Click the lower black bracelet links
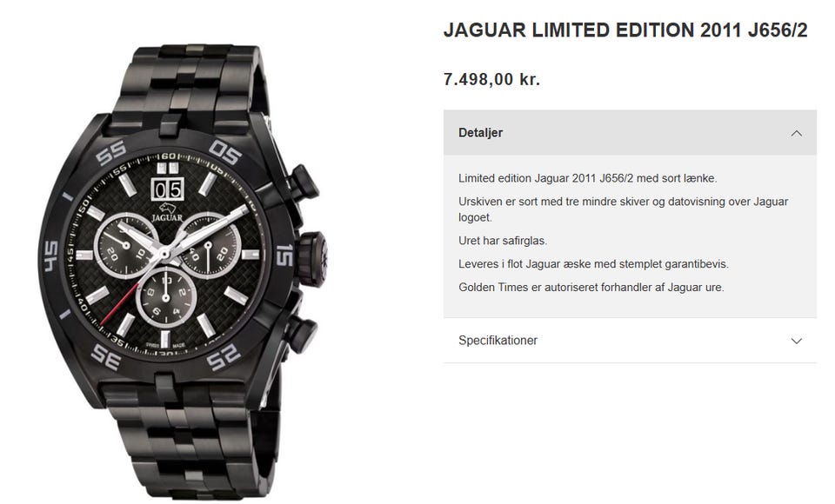Image resolution: width=835 pixels, height=504 pixels. click(194, 439)
